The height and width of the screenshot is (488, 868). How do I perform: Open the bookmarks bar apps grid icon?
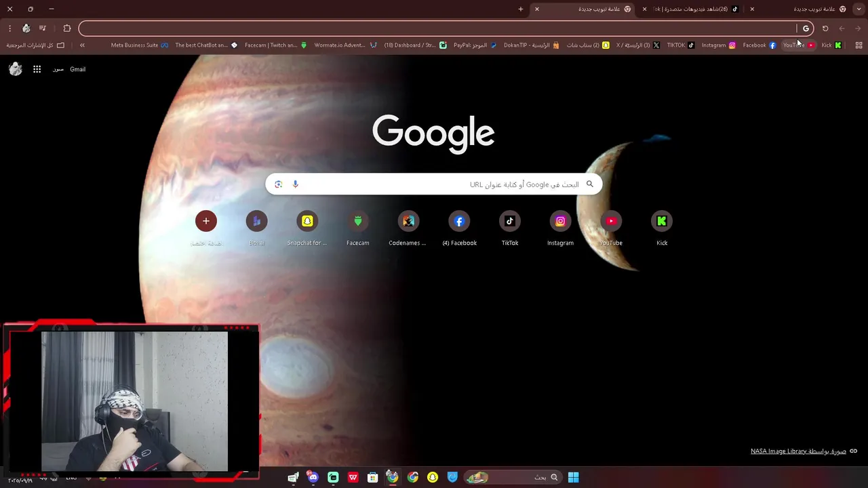859,45
